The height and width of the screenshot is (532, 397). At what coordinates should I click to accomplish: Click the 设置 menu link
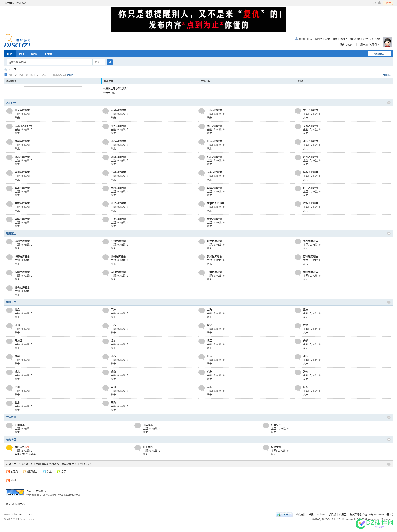pos(327,39)
